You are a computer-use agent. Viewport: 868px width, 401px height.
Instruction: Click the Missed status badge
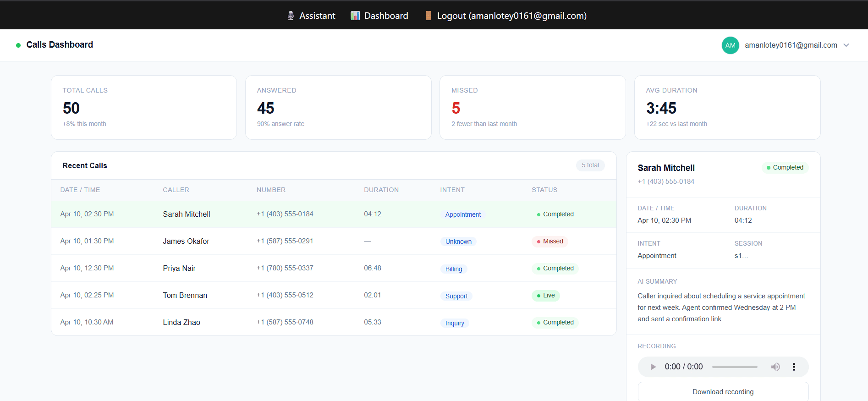(x=550, y=241)
